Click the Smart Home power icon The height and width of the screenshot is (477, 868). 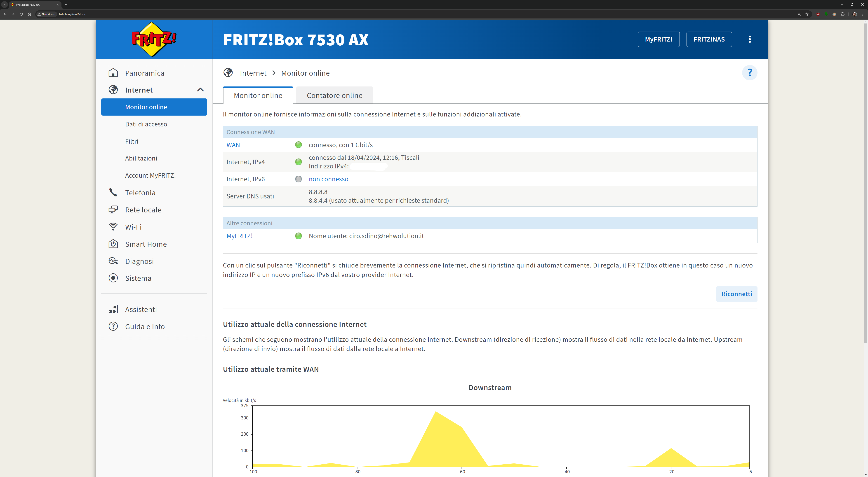click(x=113, y=244)
